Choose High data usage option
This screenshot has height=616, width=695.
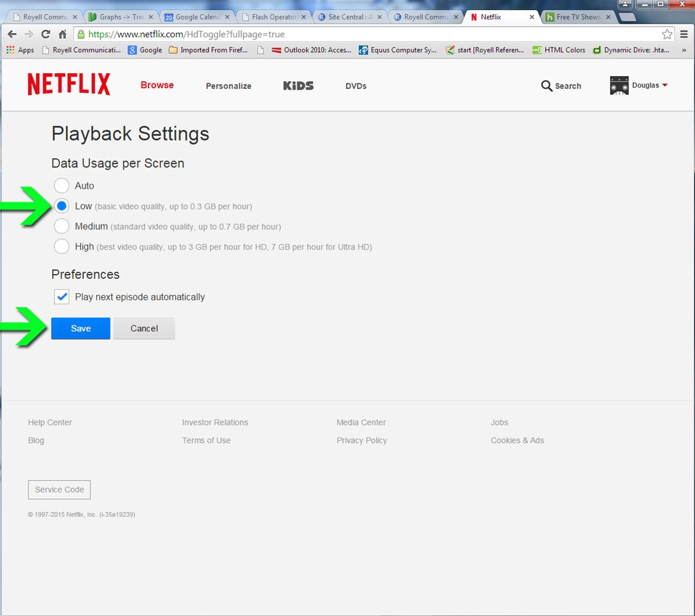62,247
